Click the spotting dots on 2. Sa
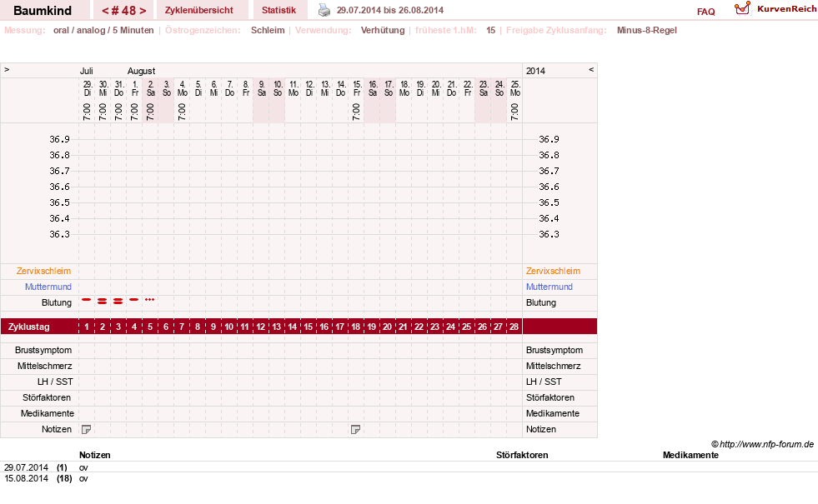The width and height of the screenshot is (818, 504). [x=150, y=300]
